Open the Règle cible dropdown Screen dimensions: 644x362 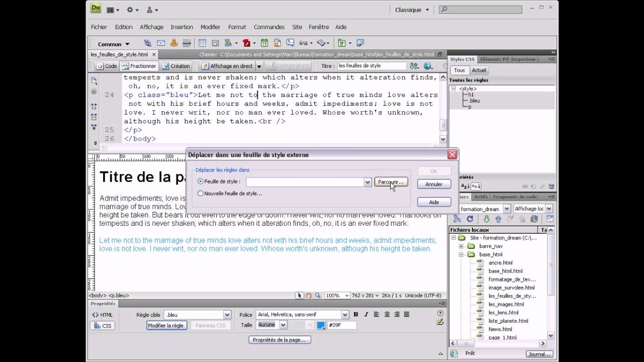(x=227, y=315)
